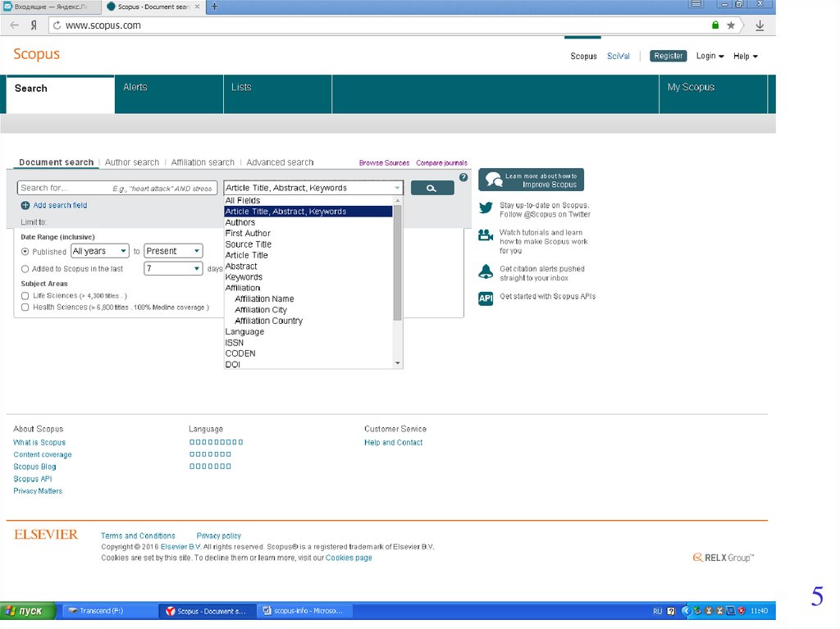Open the My Scopus tab
Screen dimensions: 840x629
click(713, 94)
